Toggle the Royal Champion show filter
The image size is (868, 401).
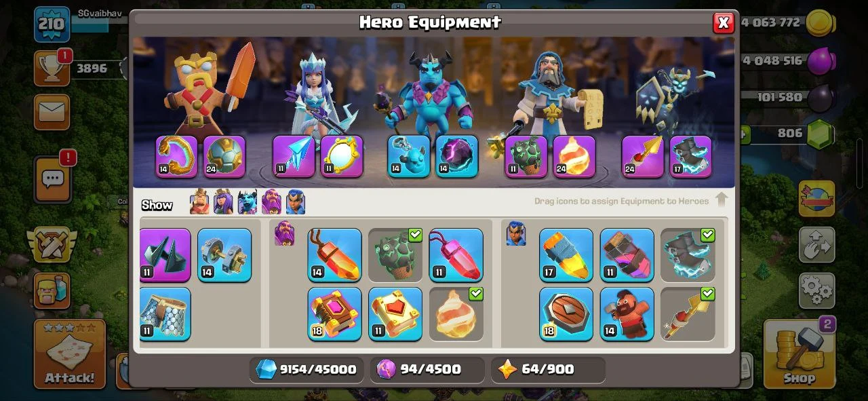pos(296,202)
